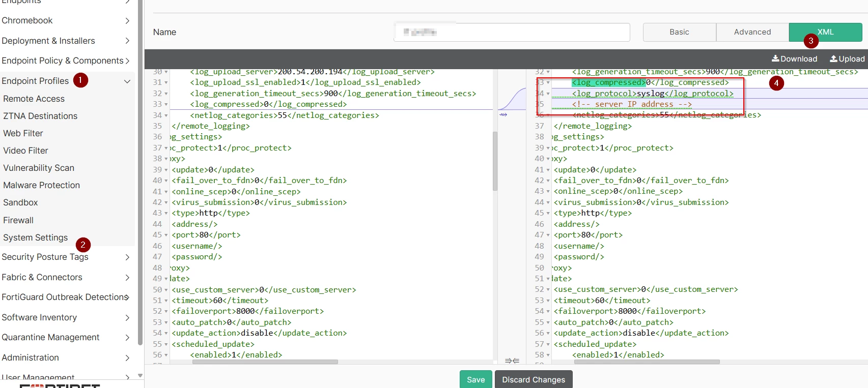
Task: Open Firewall profiles
Action: tap(18, 220)
